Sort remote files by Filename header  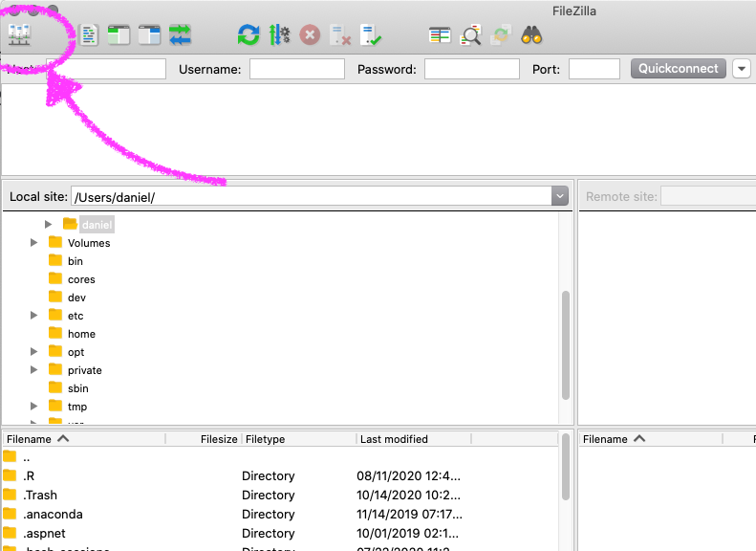[651, 439]
